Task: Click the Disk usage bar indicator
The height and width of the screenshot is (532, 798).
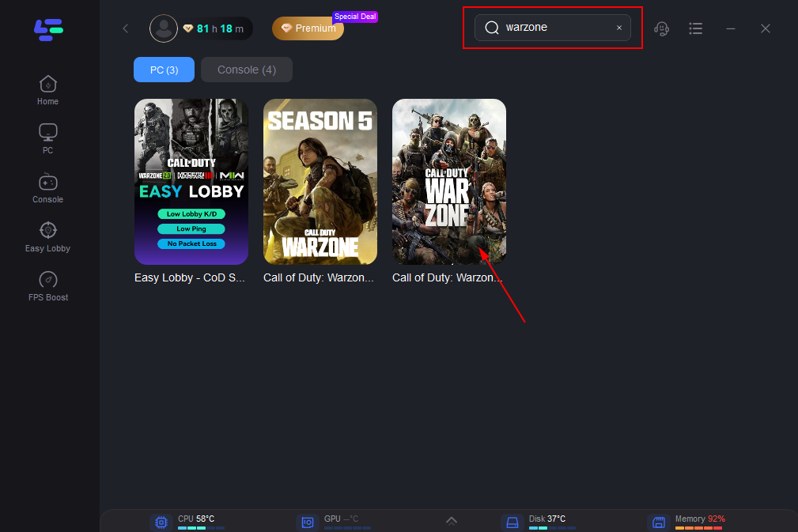Action: (552, 528)
